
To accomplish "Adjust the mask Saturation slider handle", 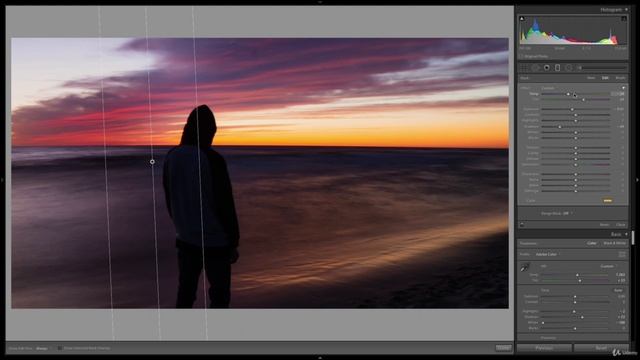I will pyautogui.click(x=576, y=164).
